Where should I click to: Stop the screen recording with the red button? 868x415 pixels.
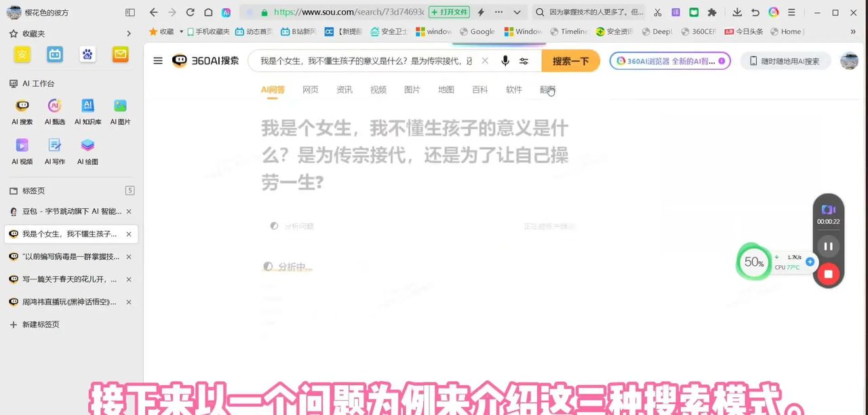pos(828,273)
